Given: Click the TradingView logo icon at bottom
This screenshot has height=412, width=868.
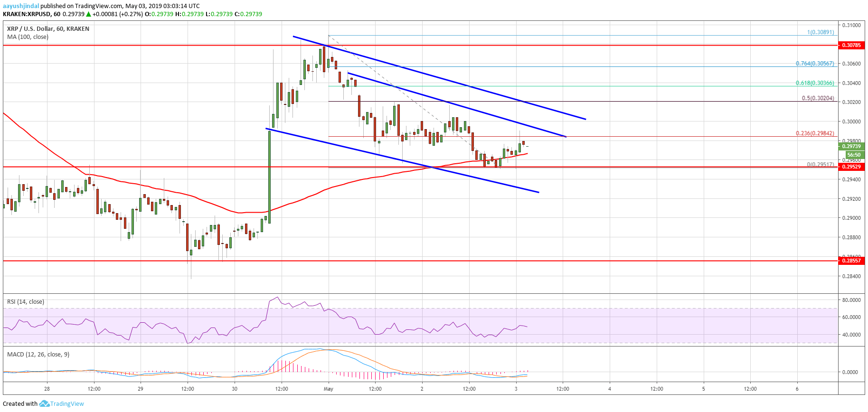Looking at the screenshot, I should (44, 403).
